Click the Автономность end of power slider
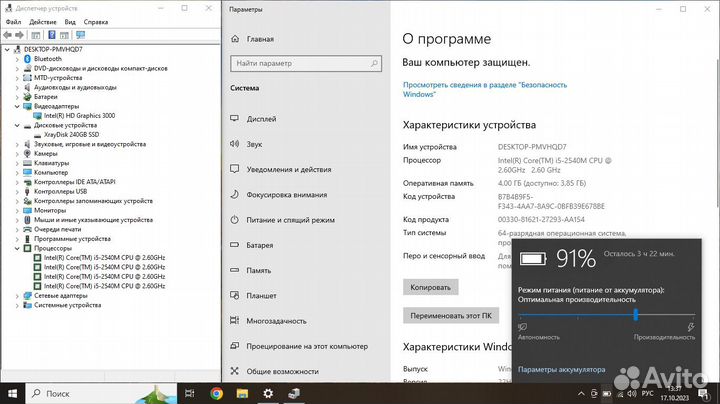This screenshot has height=404, width=720. point(538,337)
